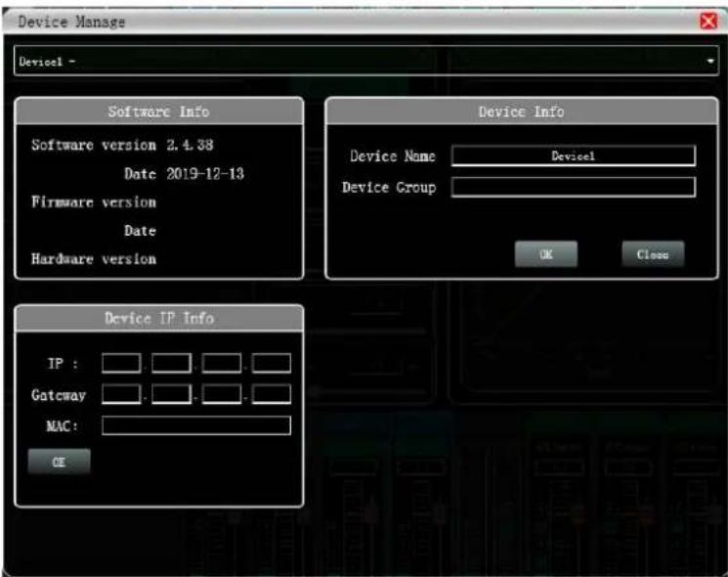Click the third IP octet field

[x=222, y=363]
